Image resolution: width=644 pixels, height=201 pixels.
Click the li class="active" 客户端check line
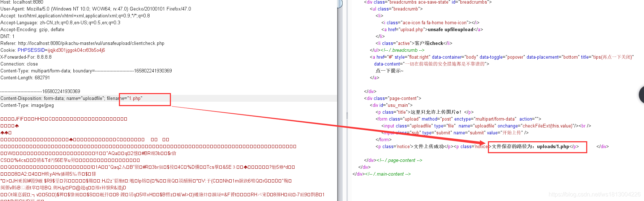pyautogui.click(x=414, y=43)
